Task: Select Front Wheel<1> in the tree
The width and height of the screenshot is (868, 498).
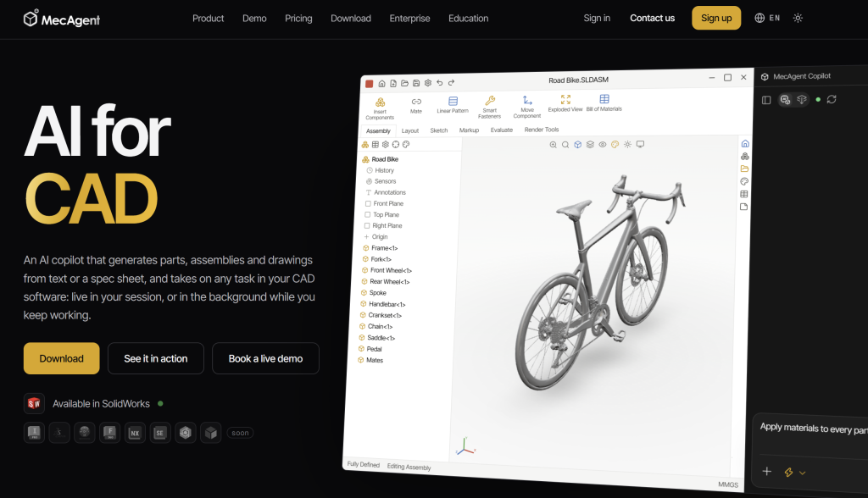Action: click(387, 270)
